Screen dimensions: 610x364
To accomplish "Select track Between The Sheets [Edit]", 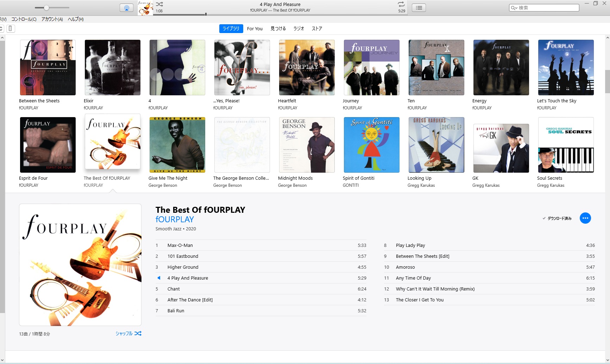I will coord(489,256).
